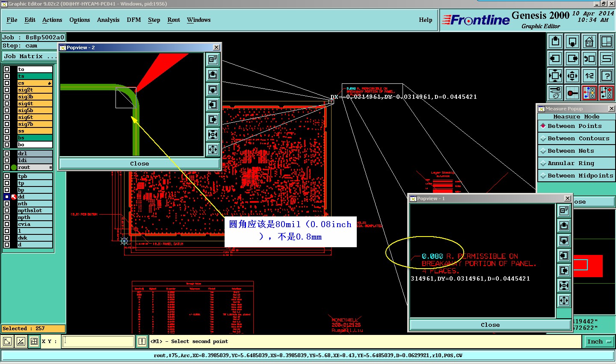Click the pan down icon in main toolbar
This screenshot has width=616, height=364.
[572, 41]
